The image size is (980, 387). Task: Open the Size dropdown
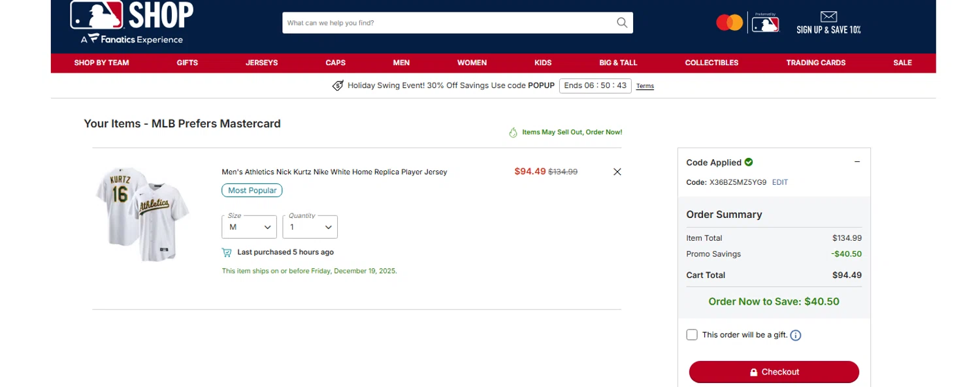click(249, 226)
